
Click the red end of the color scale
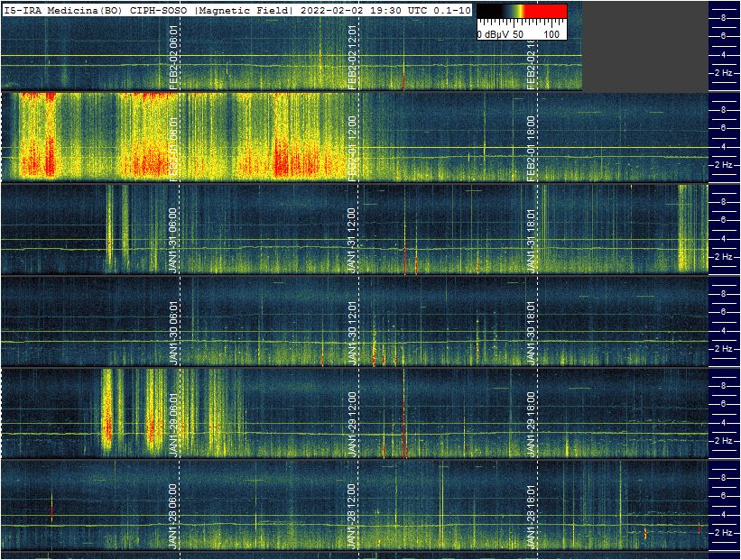coord(552,12)
